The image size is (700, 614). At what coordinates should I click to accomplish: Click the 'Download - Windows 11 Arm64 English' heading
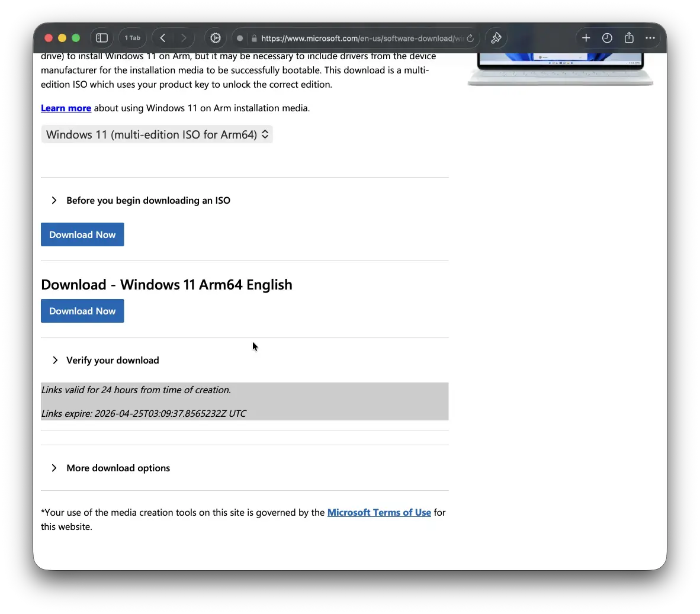tap(166, 284)
